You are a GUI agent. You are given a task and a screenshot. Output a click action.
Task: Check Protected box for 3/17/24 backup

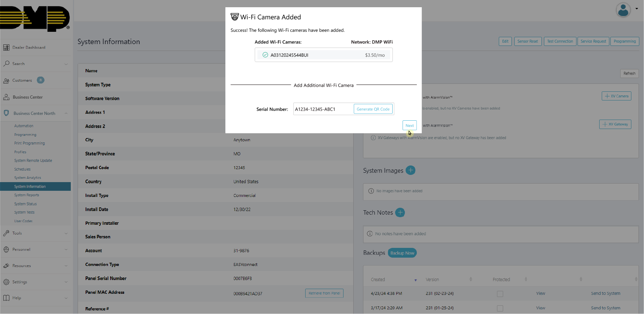500,308
